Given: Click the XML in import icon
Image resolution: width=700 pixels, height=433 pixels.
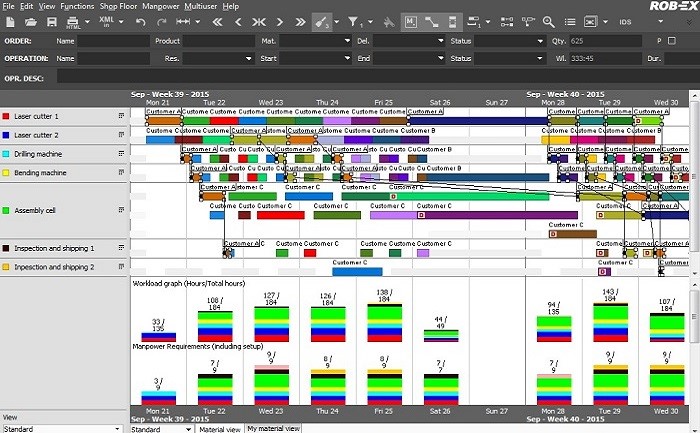Looking at the screenshot, I should click(x=106, y=21).
